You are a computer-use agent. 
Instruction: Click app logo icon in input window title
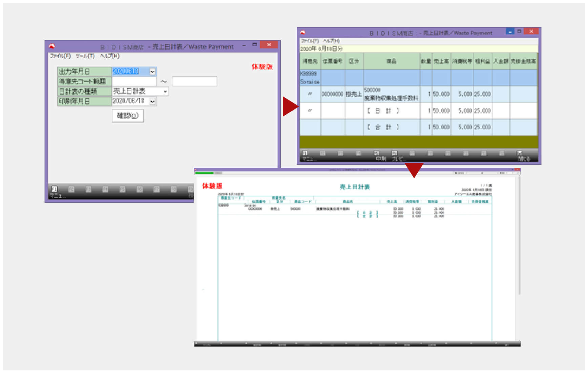52,46
